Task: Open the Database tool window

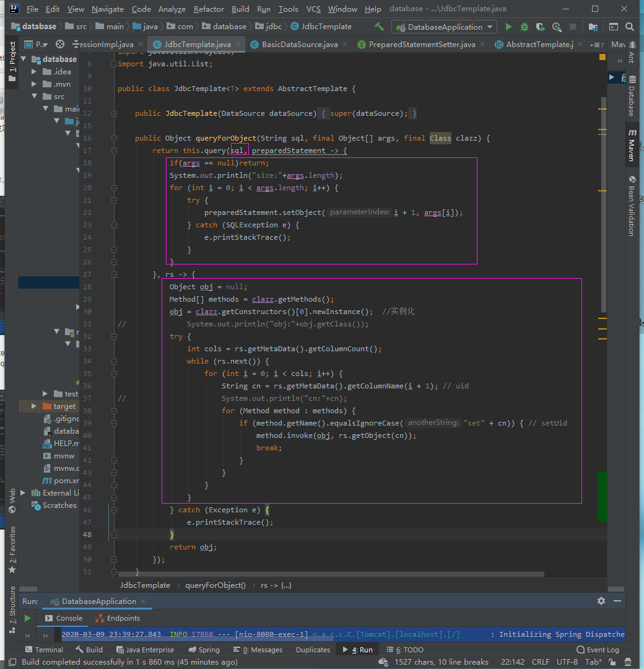Action: pyautogui.click(x=632, y=95)
